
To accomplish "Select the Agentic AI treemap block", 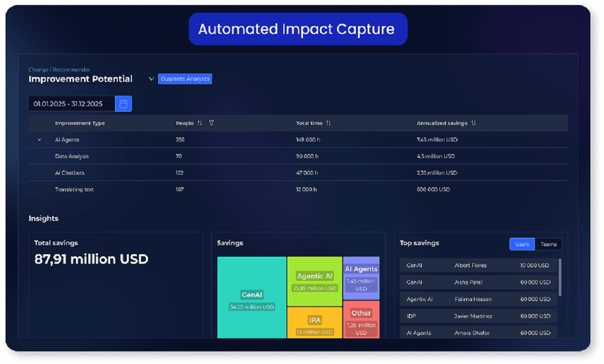I will click(x=315, y=281).
